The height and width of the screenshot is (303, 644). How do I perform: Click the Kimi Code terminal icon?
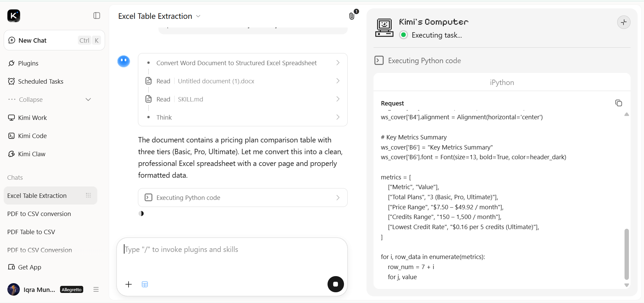11,136
